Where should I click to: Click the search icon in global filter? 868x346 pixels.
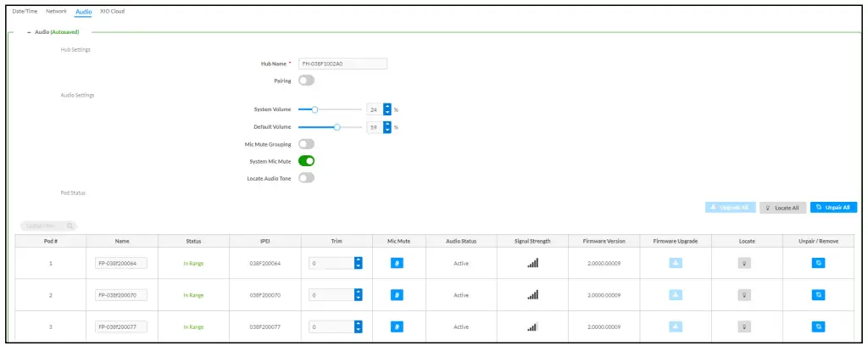pyautogui.click(x=70, y=226)
